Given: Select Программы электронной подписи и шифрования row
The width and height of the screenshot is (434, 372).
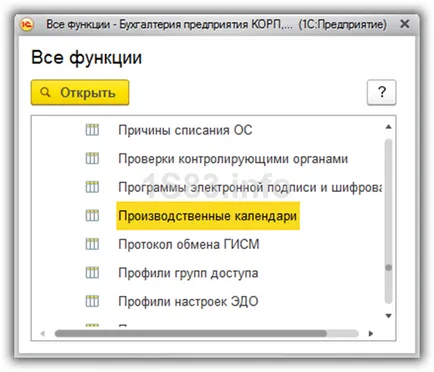Looking at the screenshot, I should click(250, 187).
